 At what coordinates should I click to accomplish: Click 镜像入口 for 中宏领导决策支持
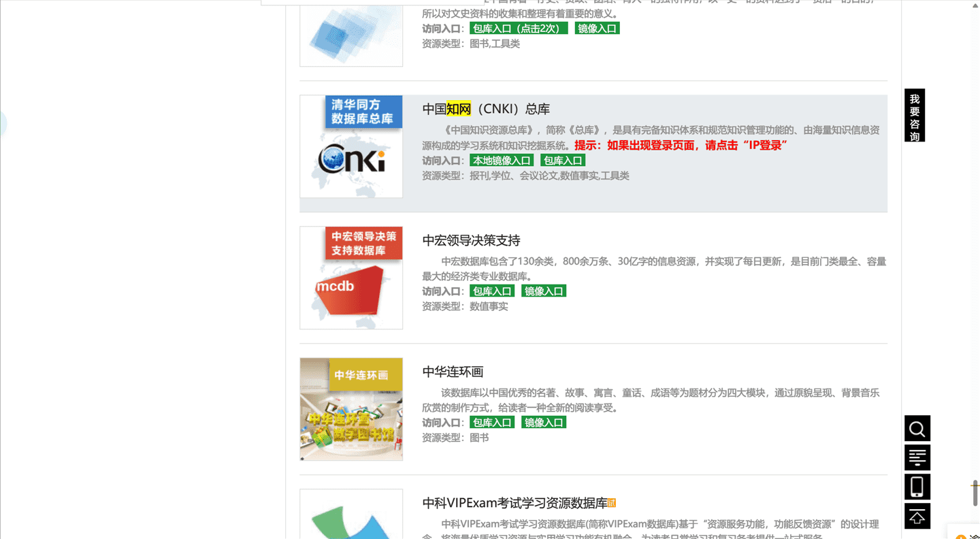point(544,291)
